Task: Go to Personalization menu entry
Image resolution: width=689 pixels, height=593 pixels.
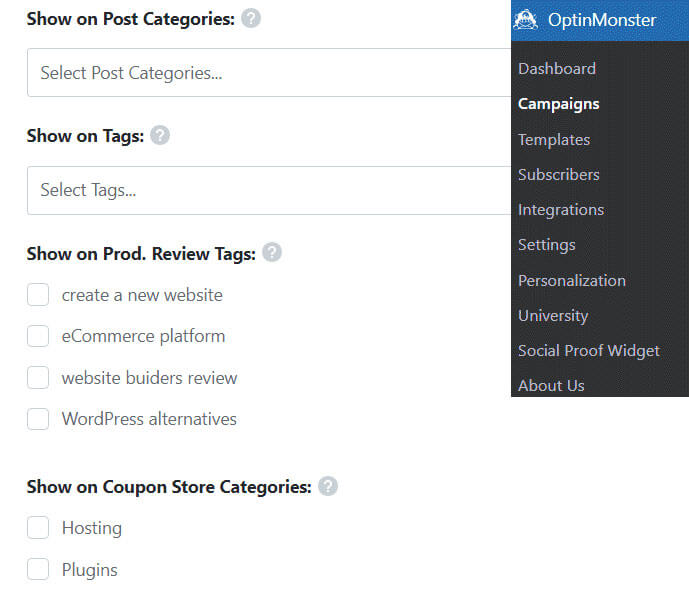Action: [572, 281]
